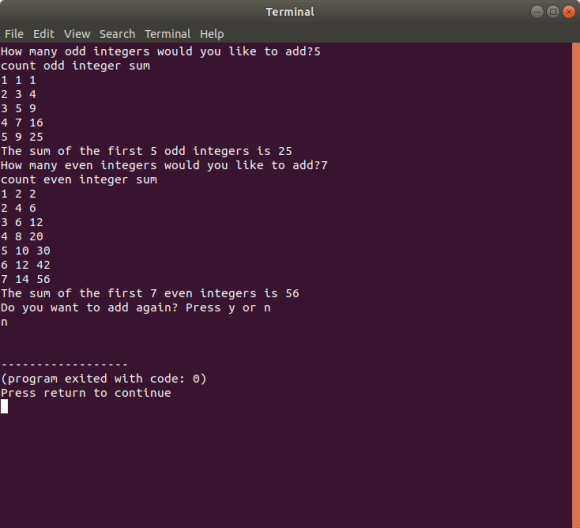
Task: Click the 'Press return to continue' line
Action: 86,393
